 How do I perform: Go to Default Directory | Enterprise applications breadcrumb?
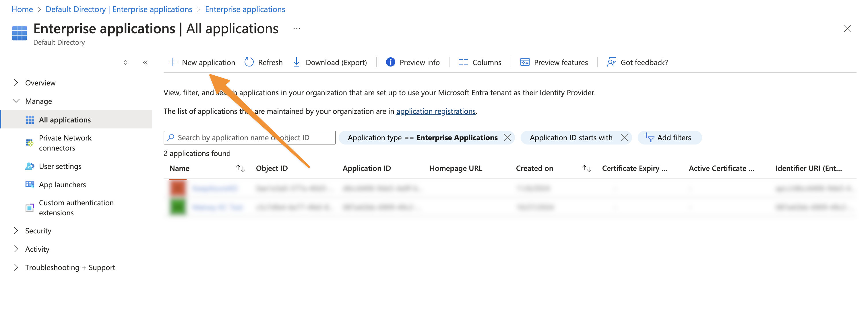tap(119, 9)
